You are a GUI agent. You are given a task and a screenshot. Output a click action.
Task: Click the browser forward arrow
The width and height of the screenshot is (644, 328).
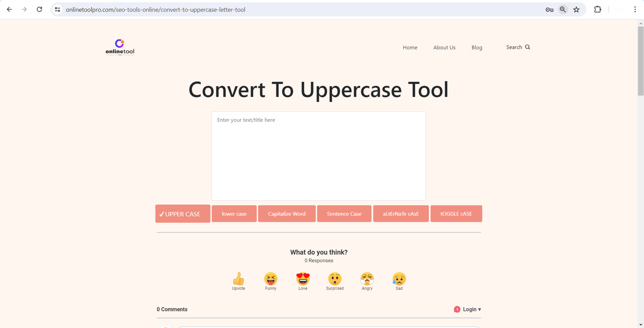coord(24,10)
